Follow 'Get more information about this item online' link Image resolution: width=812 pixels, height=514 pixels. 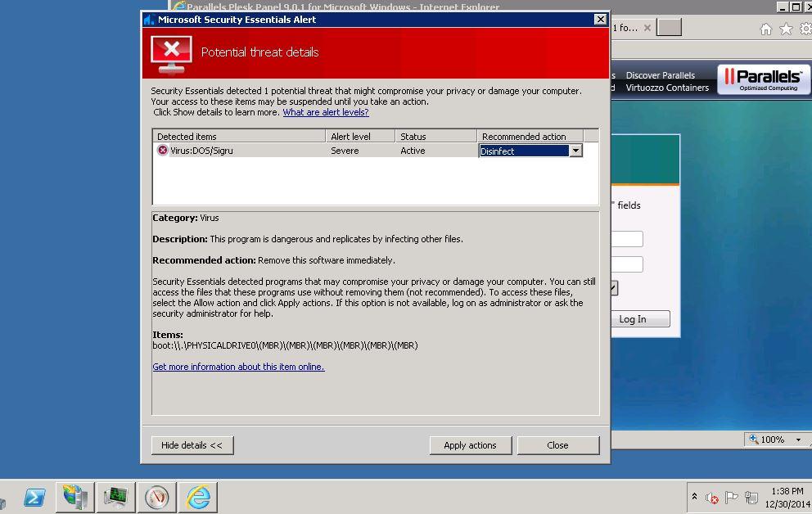[x=238, y=367]
